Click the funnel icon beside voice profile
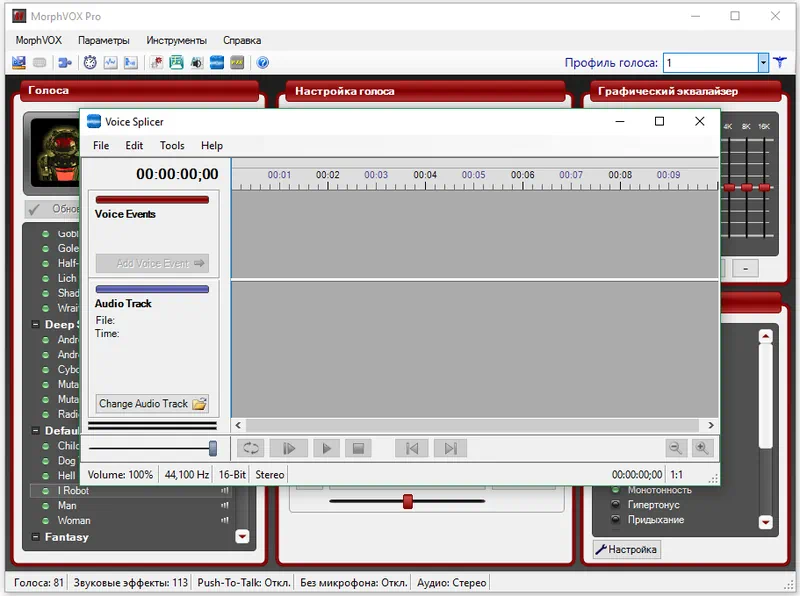 click(x=780, y=63)
